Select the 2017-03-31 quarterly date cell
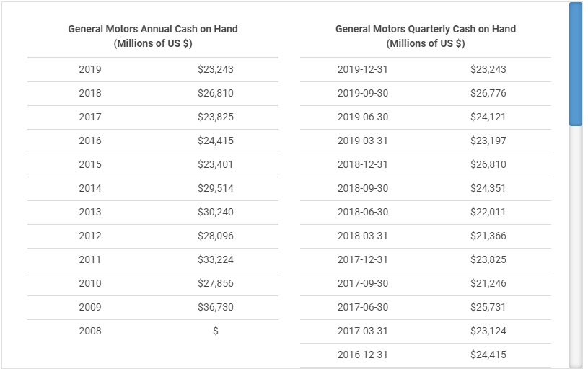The width and height of the screenshot is (588, 374). tap(363, 331)
